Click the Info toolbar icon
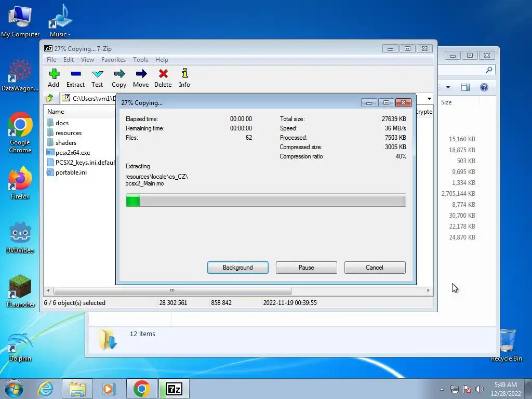This screenshot has height=399, width=532. point(184,78)
